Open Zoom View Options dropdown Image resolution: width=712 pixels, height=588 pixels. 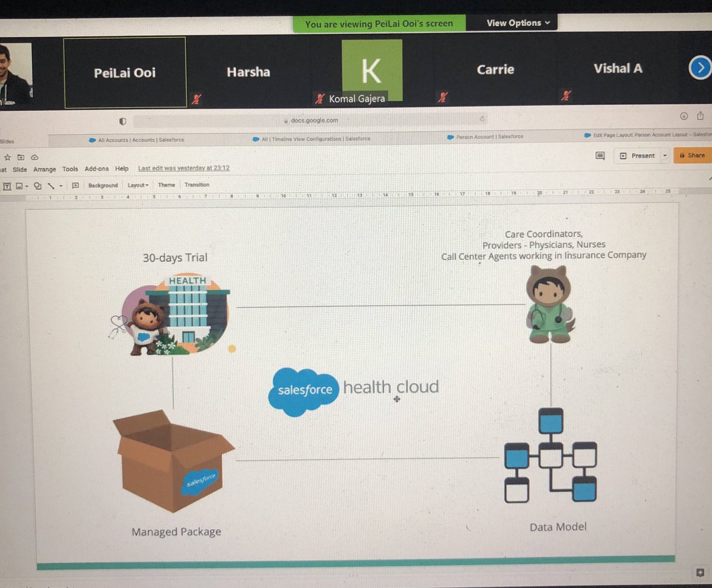click(x=518, y=23)
